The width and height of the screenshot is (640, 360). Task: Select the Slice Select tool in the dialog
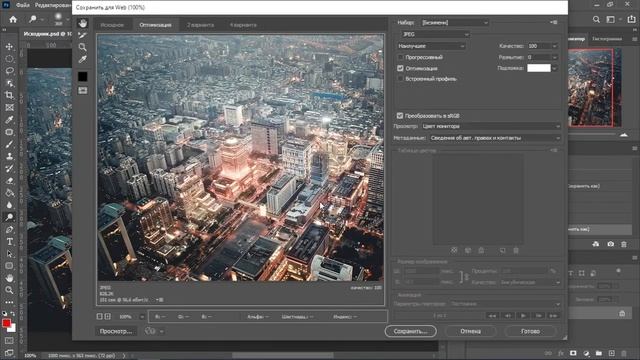pos(82,35)
